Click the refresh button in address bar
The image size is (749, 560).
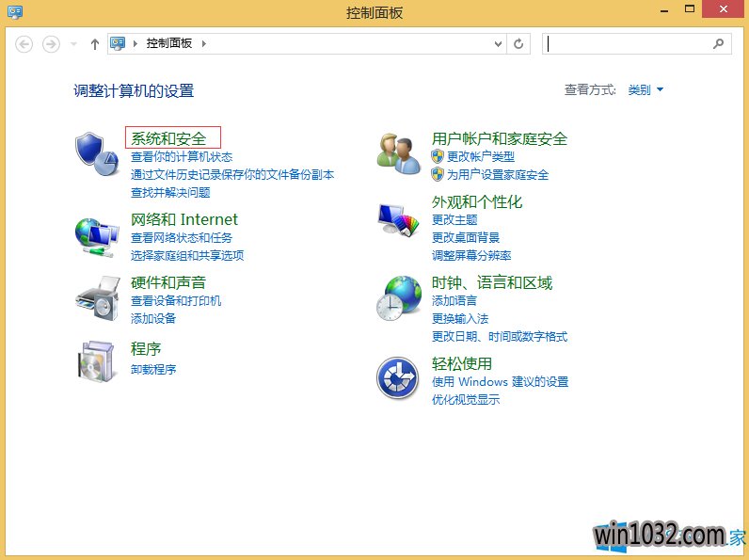(x=518, y=43)
